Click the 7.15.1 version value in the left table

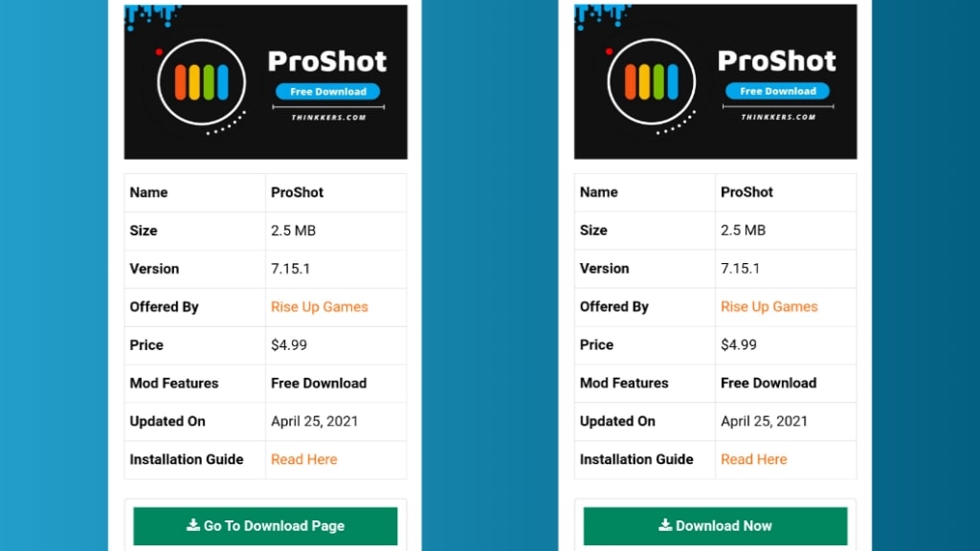tap(291, 269)
